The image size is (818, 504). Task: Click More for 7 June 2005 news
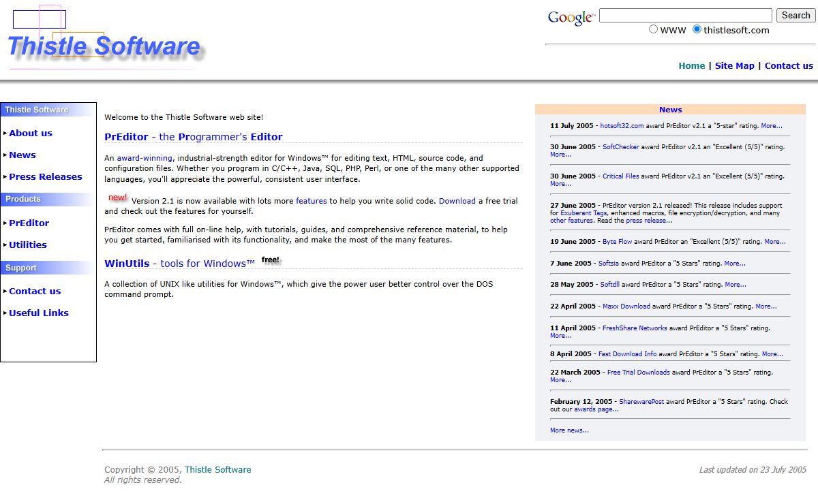(x=735, y=264)
